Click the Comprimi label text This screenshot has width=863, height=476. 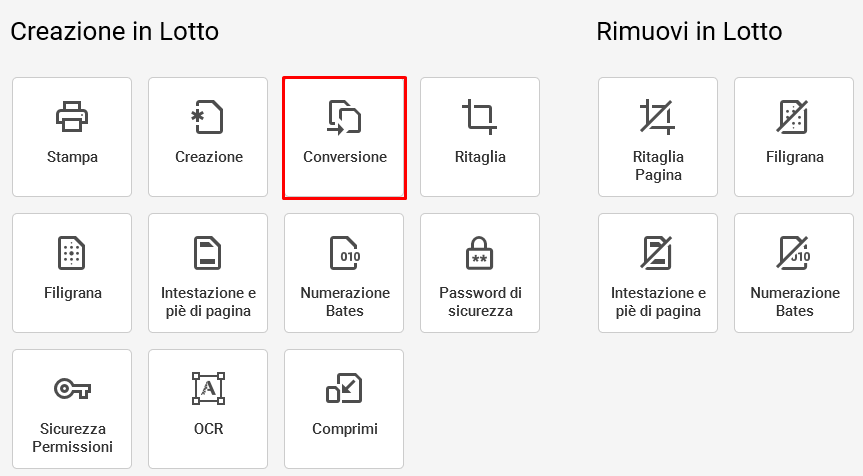[x=345, y=429]
